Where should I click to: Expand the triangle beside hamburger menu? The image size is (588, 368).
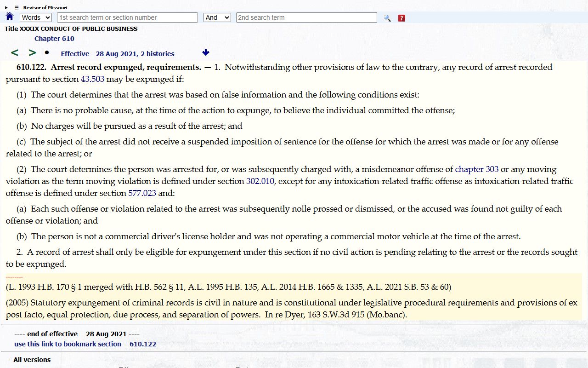tap(6, 7)
